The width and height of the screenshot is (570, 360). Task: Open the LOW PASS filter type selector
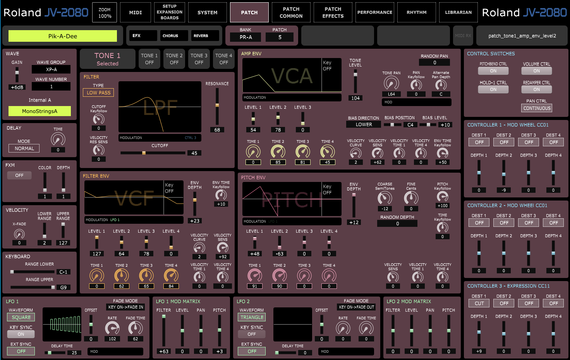99,93
